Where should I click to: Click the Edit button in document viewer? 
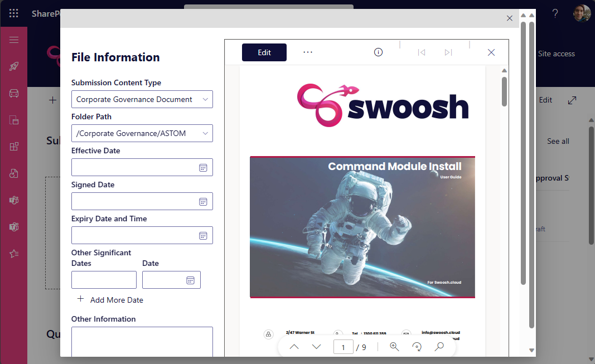coord(264,52)
